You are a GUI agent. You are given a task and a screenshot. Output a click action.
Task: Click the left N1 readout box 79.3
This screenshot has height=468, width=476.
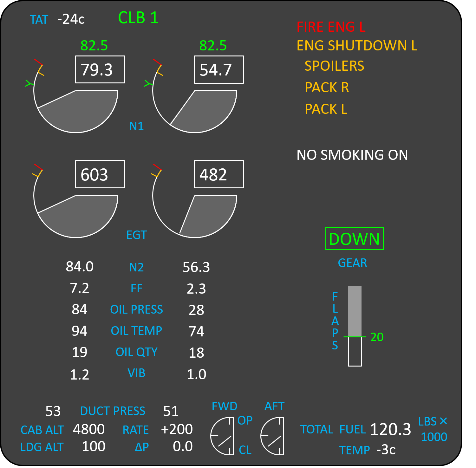[100, 70]
